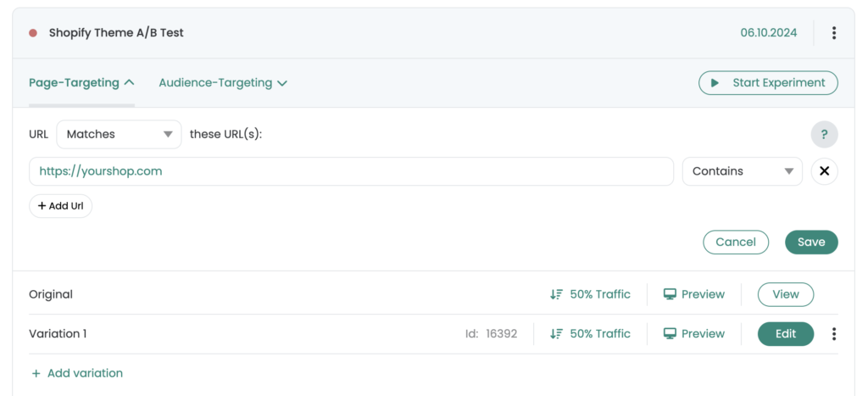
Task: Click the Audience-Targeting chevron arrow
Action: 281,84
